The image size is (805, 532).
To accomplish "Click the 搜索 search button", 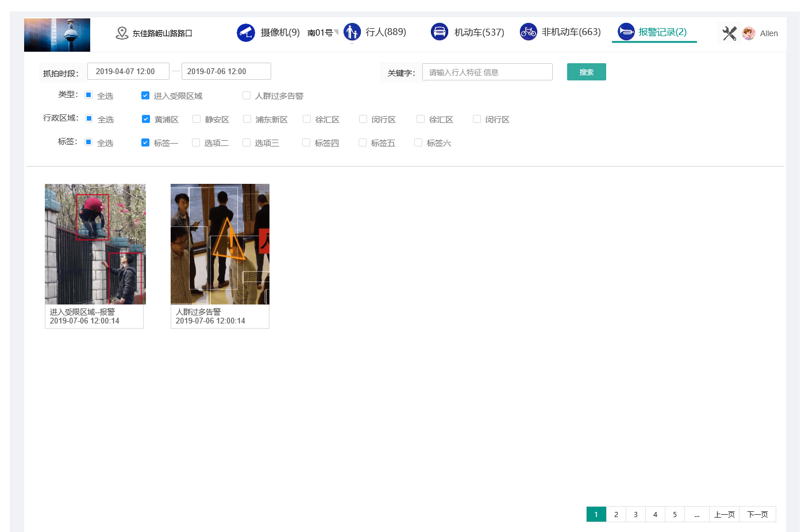I will pyautogui.click(x=587, y=72).
